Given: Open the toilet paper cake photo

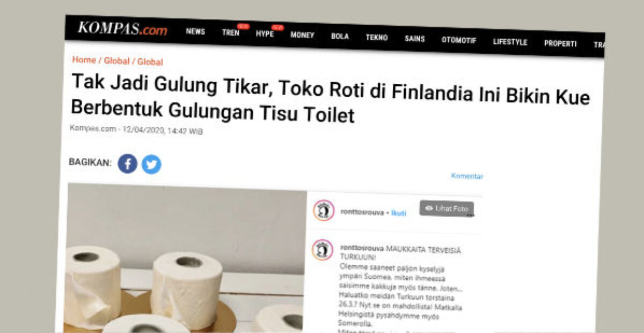Looking at the screenshot, I should pos(185,258).
